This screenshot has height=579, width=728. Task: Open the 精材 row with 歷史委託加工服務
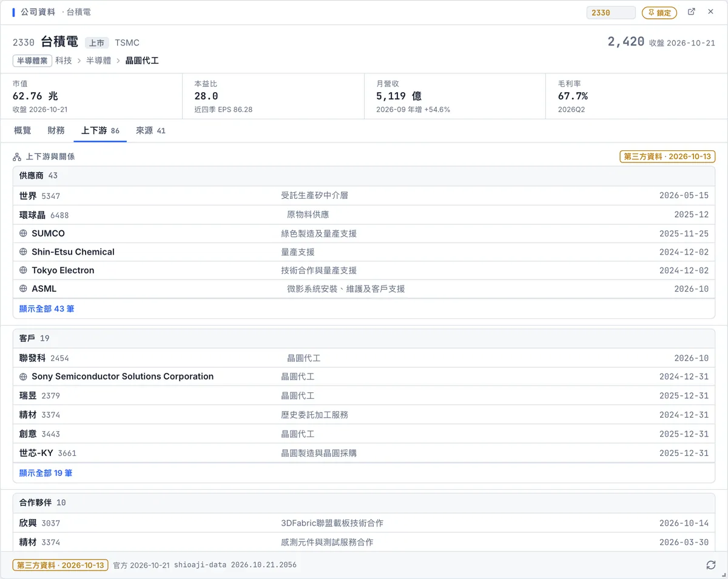[x=364, y=415]
